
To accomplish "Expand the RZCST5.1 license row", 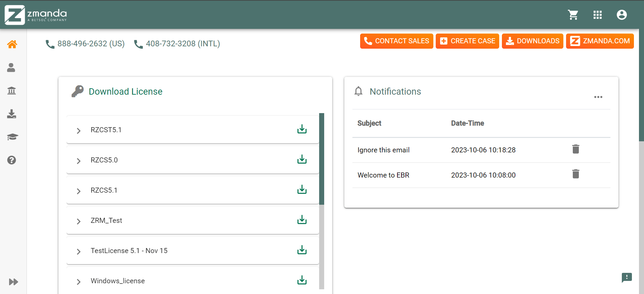I will (79, 131).
